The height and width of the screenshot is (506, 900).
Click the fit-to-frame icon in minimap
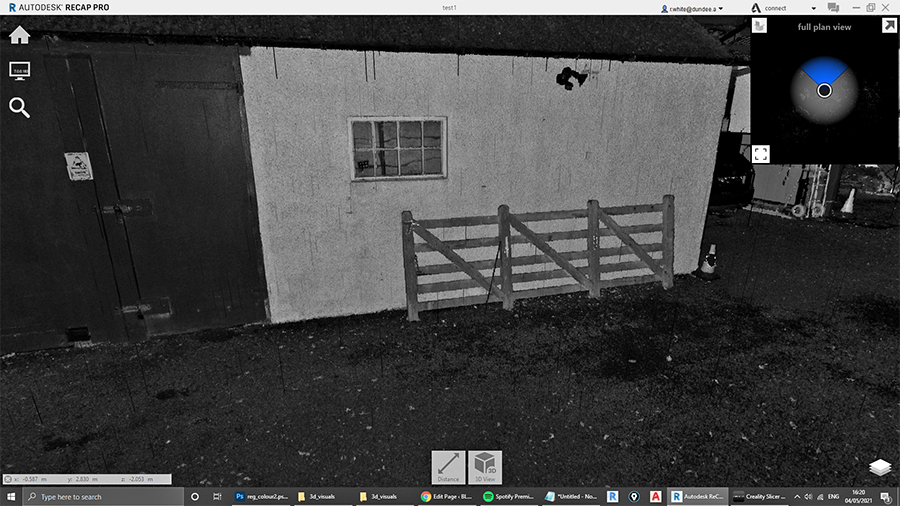(x=761, y=153)
